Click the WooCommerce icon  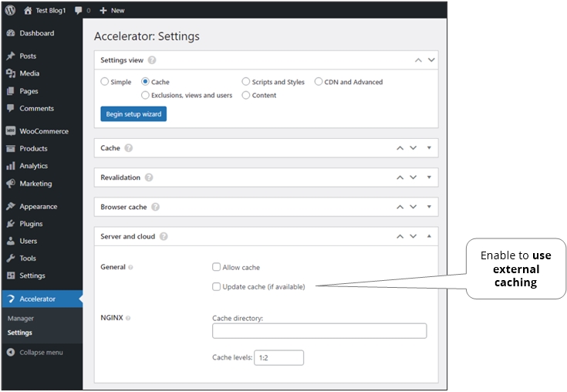[11, 131]
